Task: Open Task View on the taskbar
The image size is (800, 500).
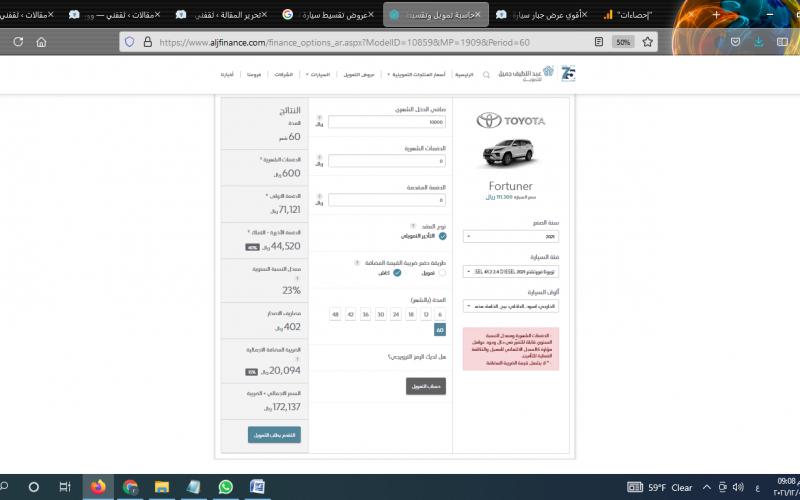Action: tap(65, 487)
